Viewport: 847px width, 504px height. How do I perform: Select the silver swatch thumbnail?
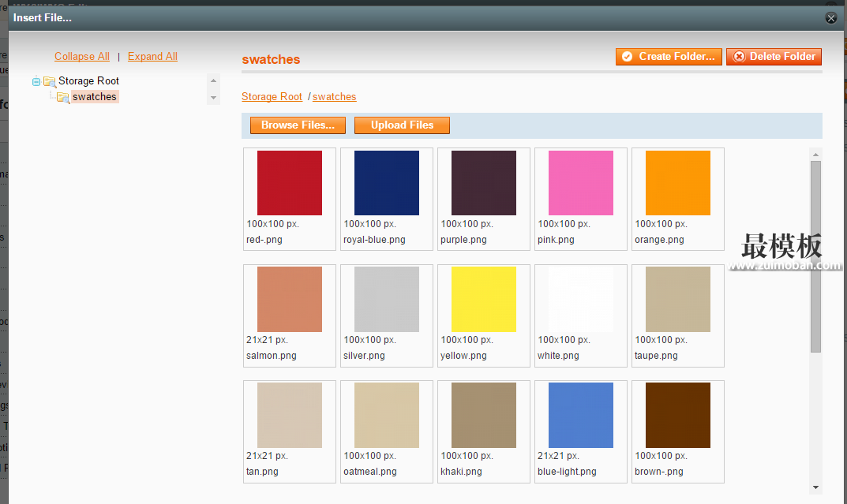387,299
